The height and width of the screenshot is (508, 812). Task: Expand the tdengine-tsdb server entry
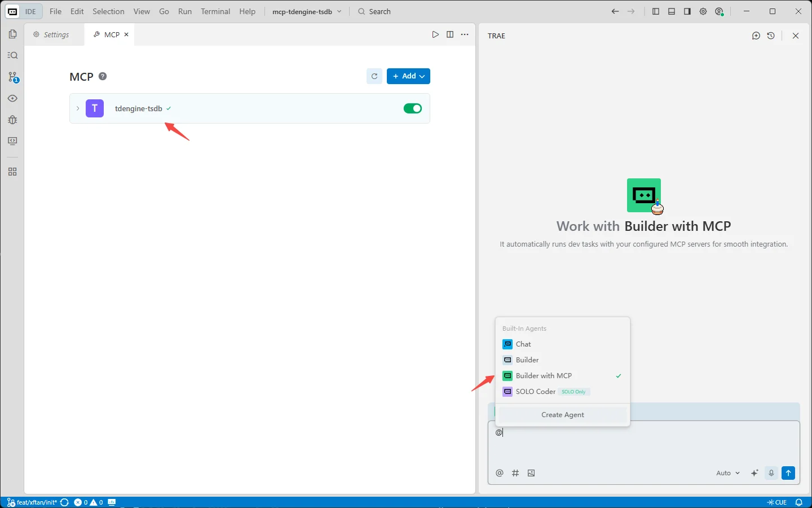coord(78,108)
